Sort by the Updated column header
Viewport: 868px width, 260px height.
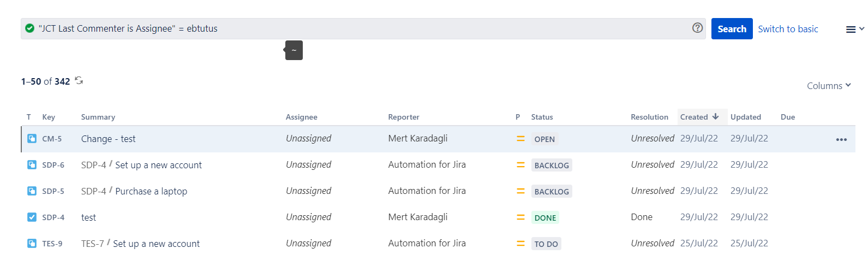[746, 117]
